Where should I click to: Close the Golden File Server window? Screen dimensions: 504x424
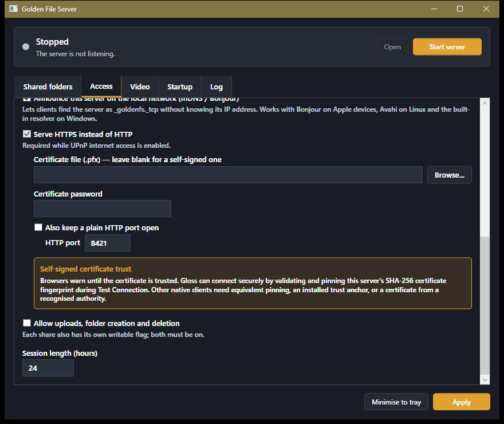(x=486, y=9)
